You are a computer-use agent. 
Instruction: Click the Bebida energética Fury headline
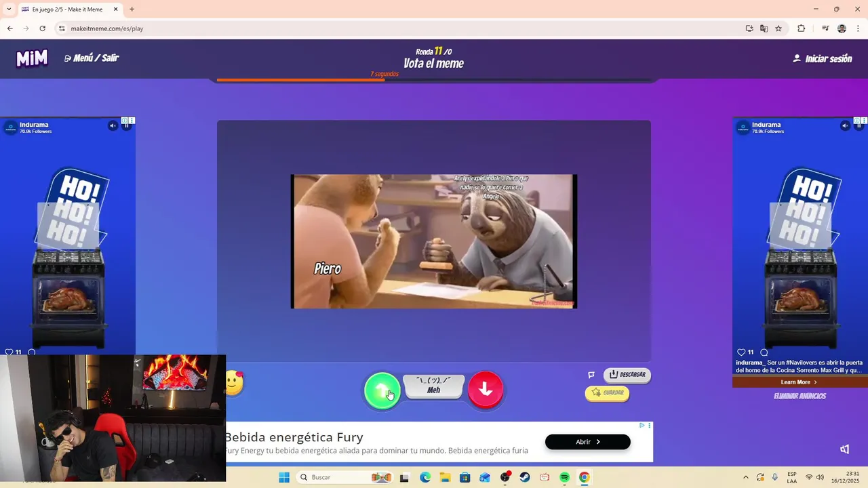coord(294,437)
